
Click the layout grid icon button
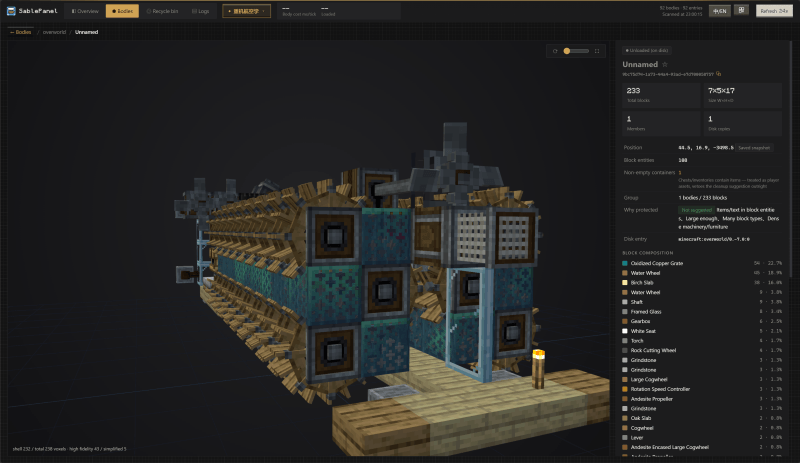[x=741, y=10]
